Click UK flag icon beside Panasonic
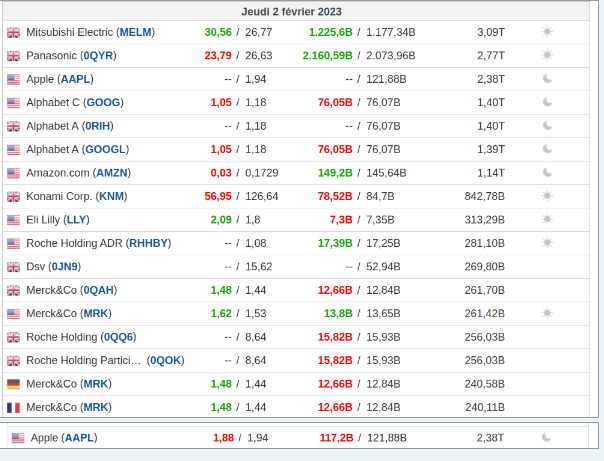This screenshot has width=604, height=461. coord(13,56)
